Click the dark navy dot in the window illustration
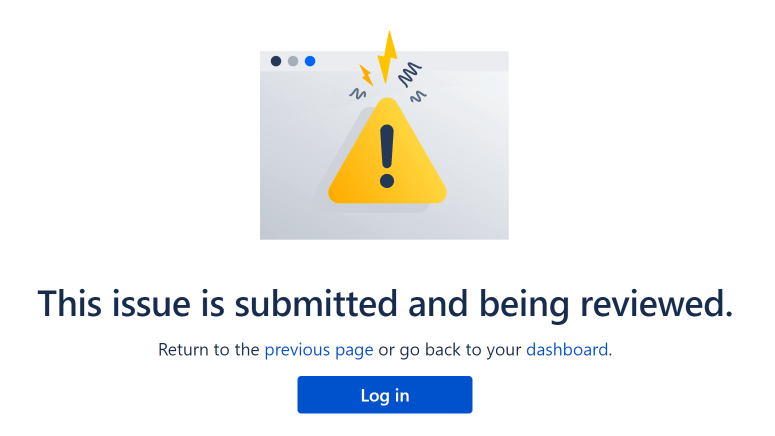This screenshot has height=436, width=775. tap(276, 61)
